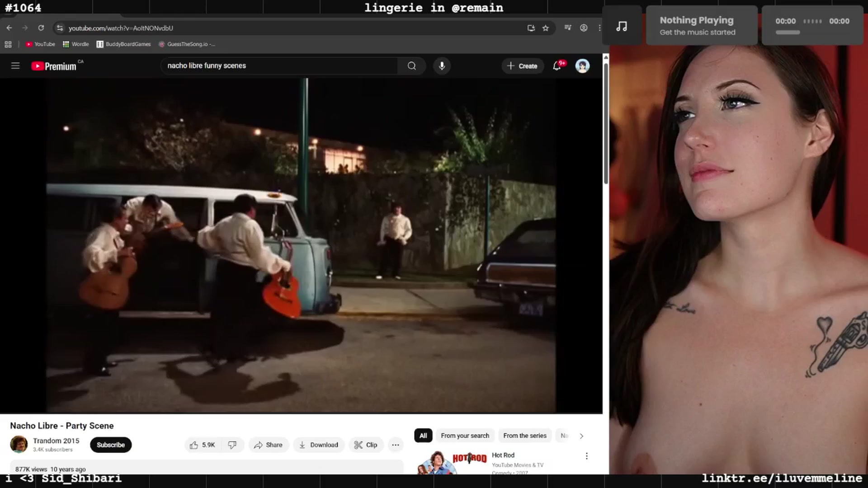Select the From your search chip
The image size is (868, 488).
465,436
